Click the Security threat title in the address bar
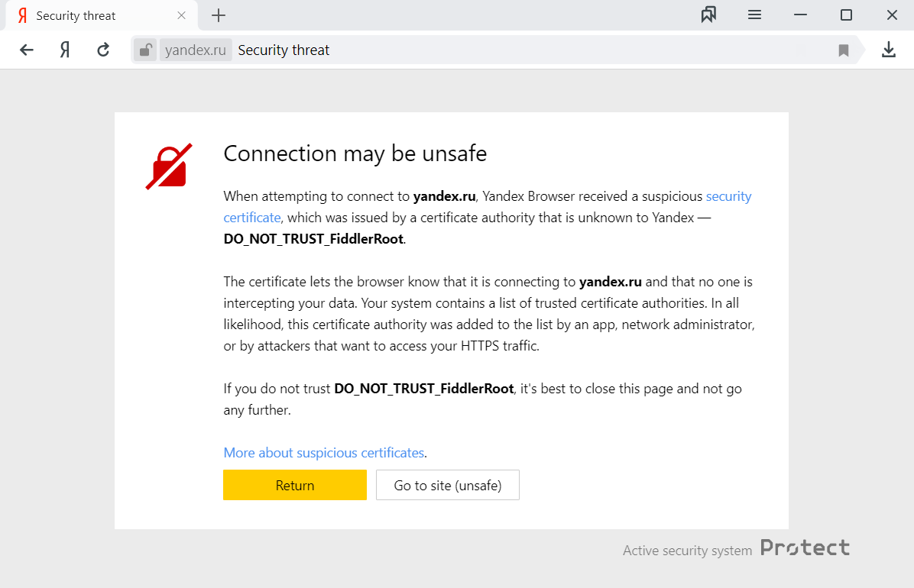914x588 pixels. pyautogui.click(x=284, y=50)
